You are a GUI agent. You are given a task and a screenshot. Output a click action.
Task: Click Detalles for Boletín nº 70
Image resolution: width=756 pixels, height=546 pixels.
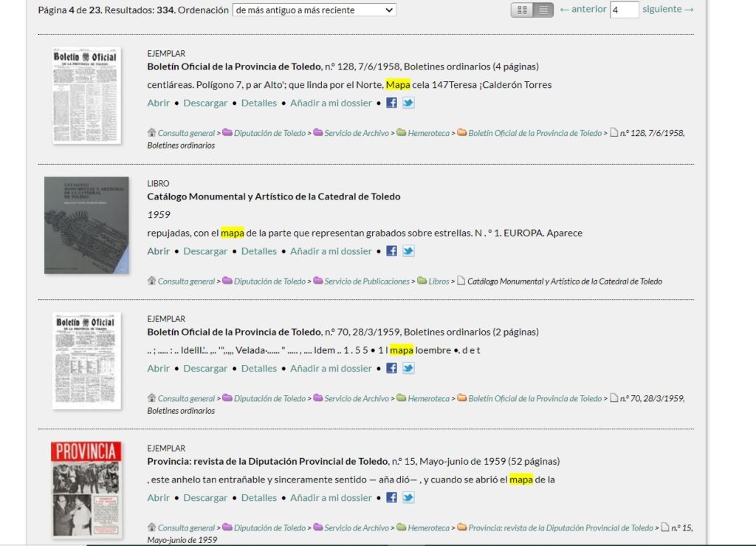259,368
